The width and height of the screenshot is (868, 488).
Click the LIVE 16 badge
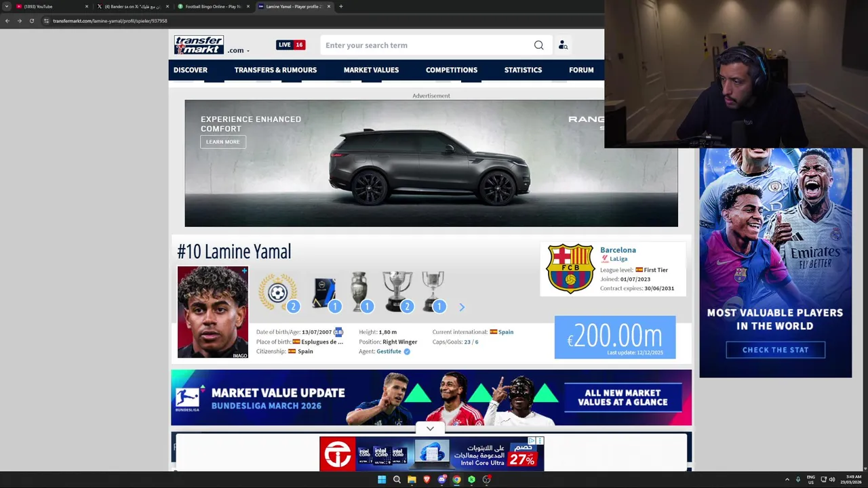coord(291,45)
